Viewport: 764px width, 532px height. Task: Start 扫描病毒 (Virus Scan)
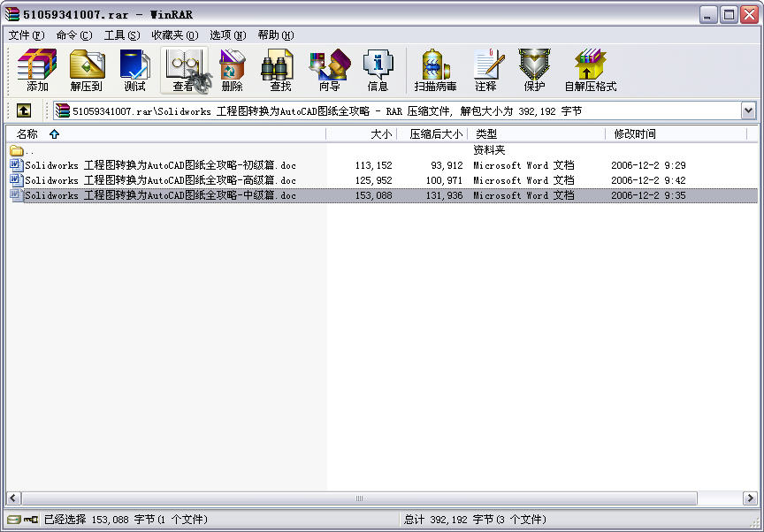click(435, 71)
